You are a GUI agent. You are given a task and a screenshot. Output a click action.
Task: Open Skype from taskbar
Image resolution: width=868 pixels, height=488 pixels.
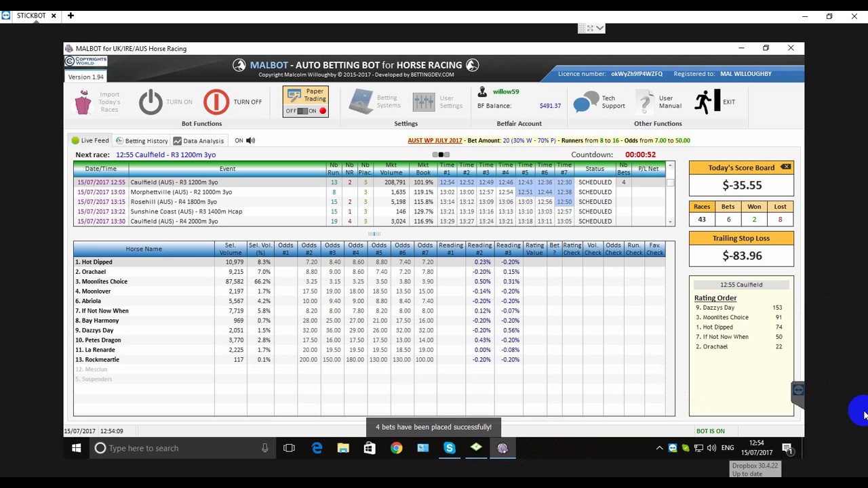450,448
